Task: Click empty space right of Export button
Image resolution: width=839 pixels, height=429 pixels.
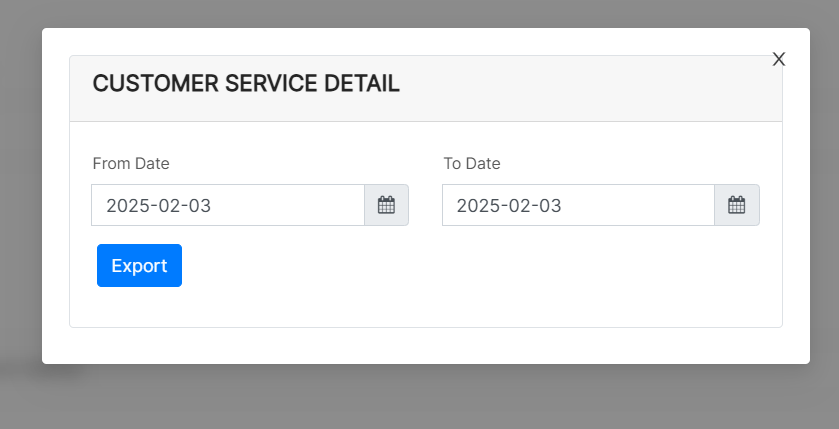Action: [x=450, y=270]
